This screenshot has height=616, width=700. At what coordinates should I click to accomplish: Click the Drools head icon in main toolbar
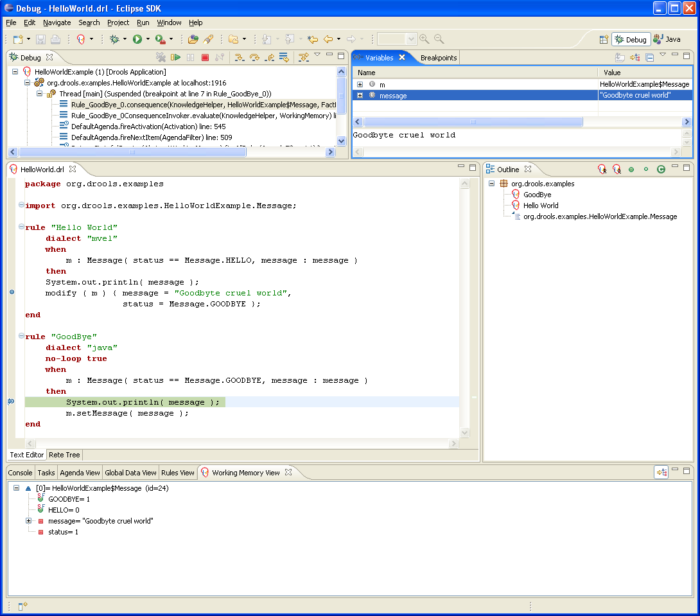[81, 39]
